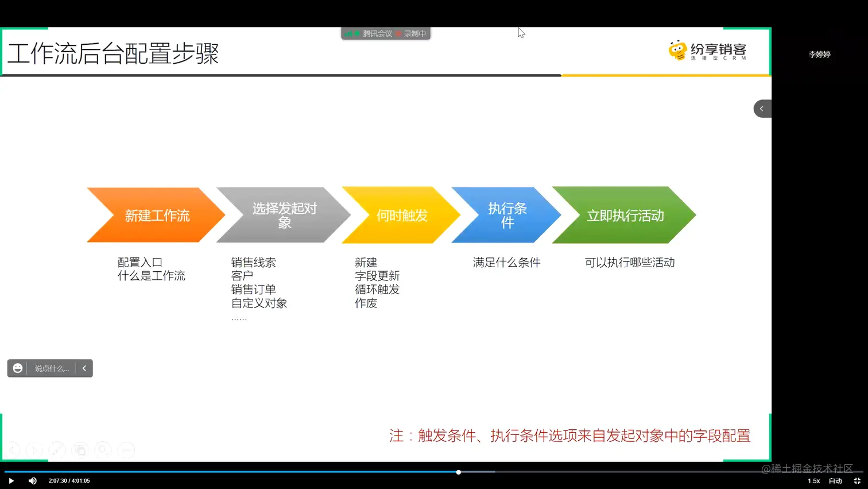Click the slide title 工作流后台配置步骤

point(113,54)
